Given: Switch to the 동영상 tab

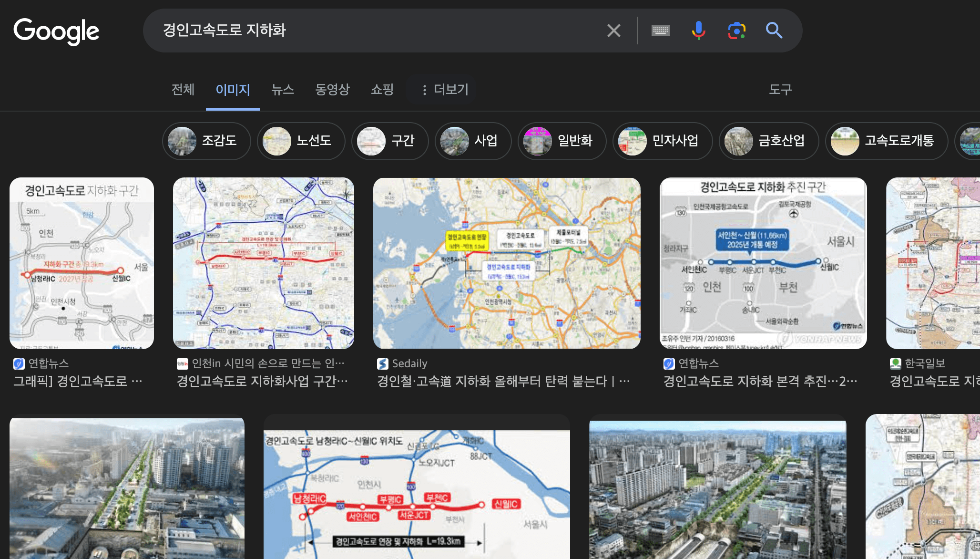Looking at the screenshot, I should pos(332,90).
